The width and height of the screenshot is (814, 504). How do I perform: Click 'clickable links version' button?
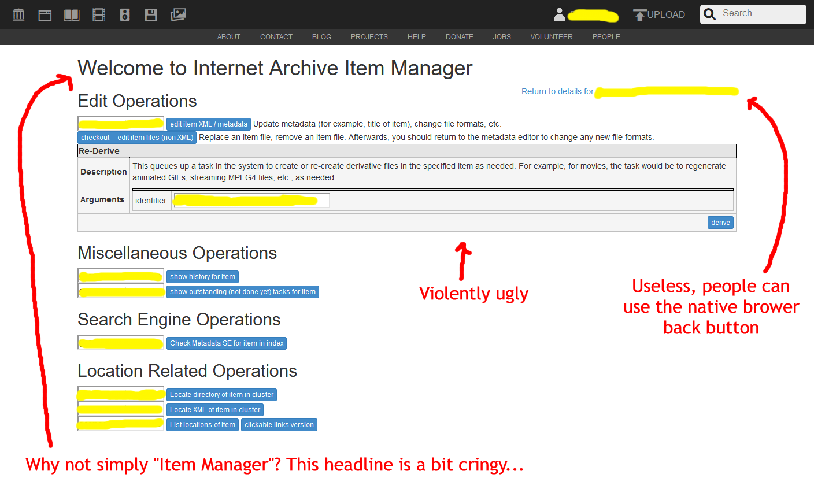pyautogui.click(x=279, y=425)
